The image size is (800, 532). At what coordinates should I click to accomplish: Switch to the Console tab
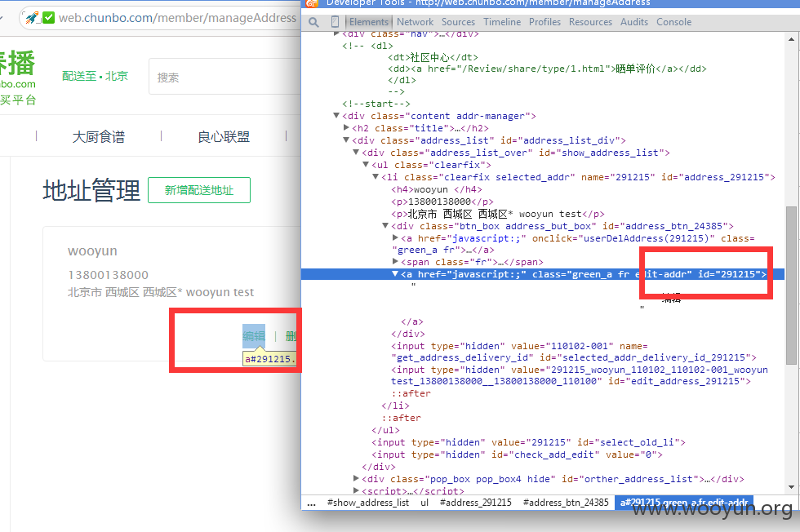674,22
